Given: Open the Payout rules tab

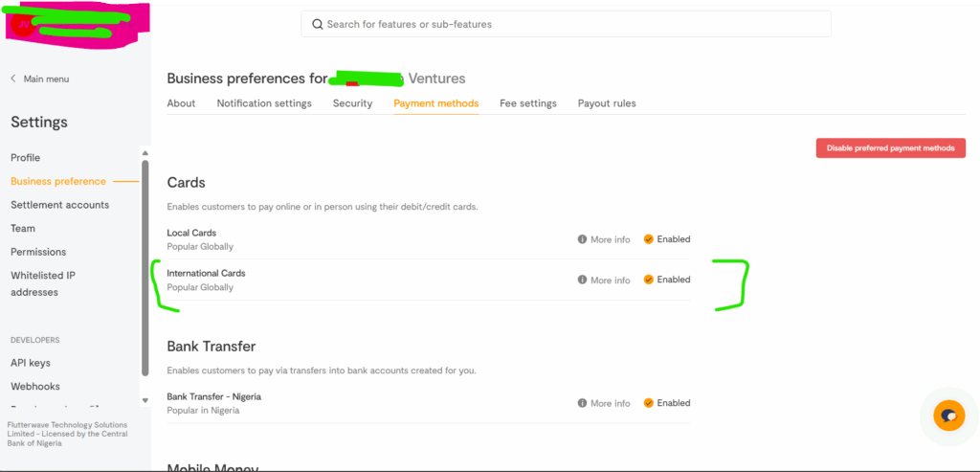Looking at the screenshot, I should pyautogui.click(x=607, y=103).
